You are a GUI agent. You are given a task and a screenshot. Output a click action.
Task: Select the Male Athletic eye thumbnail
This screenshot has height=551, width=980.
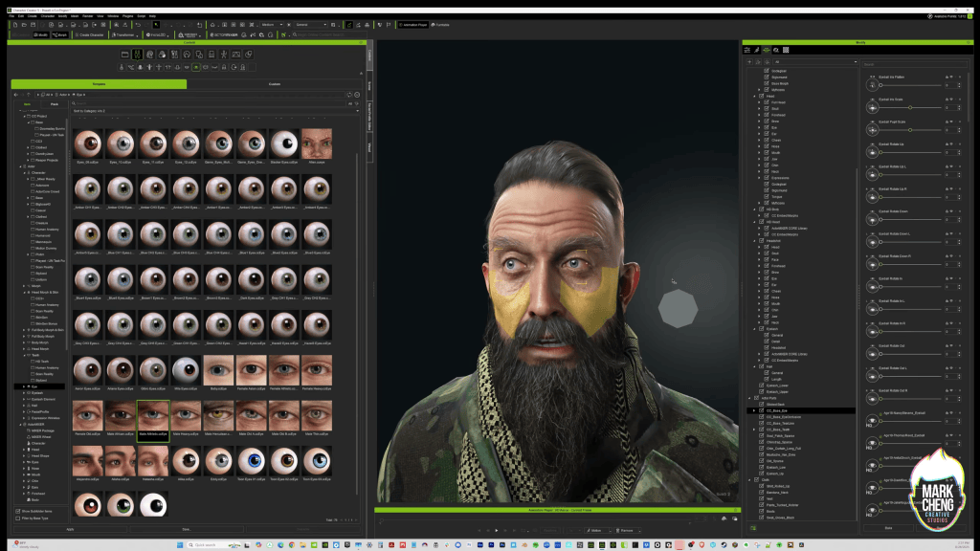153,421
